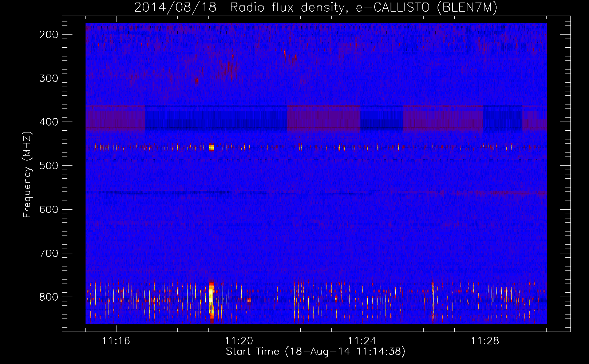This screenshot has height=364, width=589.
Task: Click the 500 frequency tick label
Action: click(x=48, y=166)
